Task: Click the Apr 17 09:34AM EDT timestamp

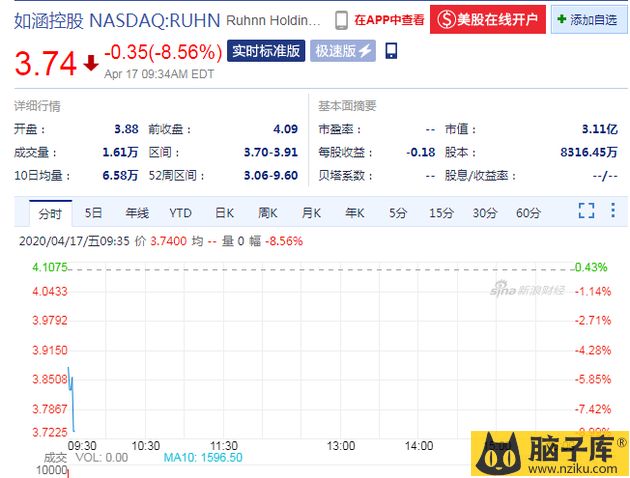Action: [x=159, y=74]
